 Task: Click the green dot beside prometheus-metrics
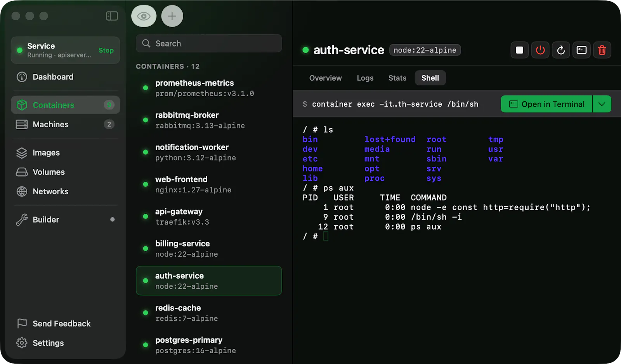click(x=146, y=88)
